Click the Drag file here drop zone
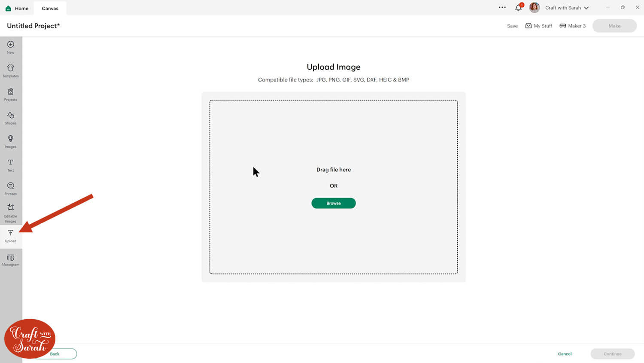The height and width of the screenshot is (363, 644). 334,187
